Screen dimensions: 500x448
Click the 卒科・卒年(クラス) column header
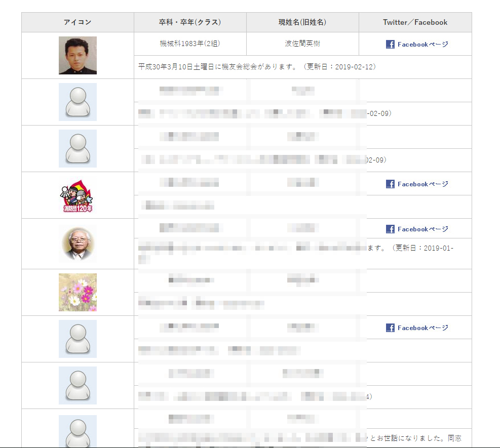[190, 22]
